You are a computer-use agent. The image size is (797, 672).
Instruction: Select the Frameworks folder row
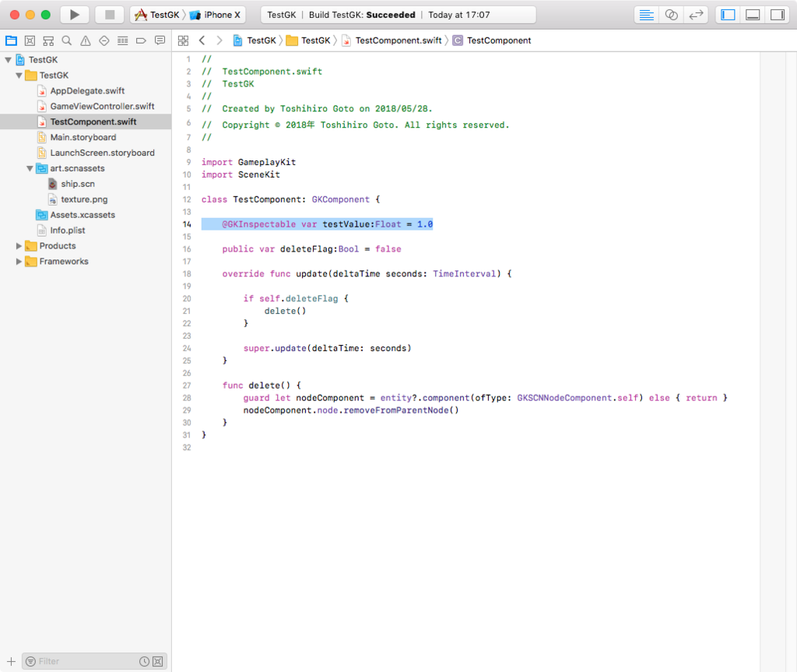pos(86,262)
